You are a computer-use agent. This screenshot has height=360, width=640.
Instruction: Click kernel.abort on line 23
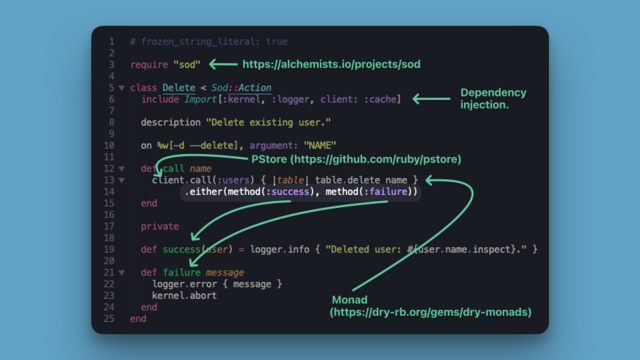(184, 296)
